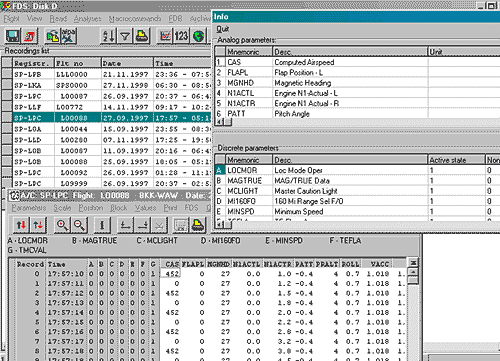Click the globe icon in main toolbar
The width and height of the screenshot is (500, 361).
pyautogui.click(x=199, y=36)
